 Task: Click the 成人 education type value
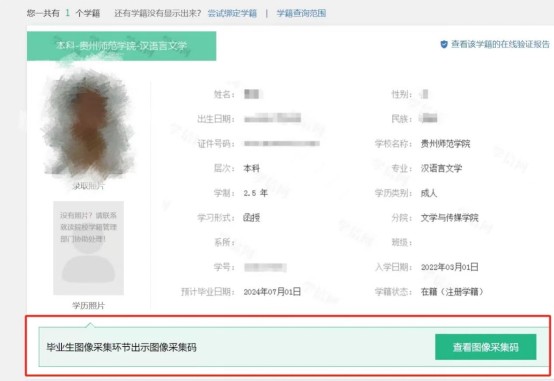point(429,193)
